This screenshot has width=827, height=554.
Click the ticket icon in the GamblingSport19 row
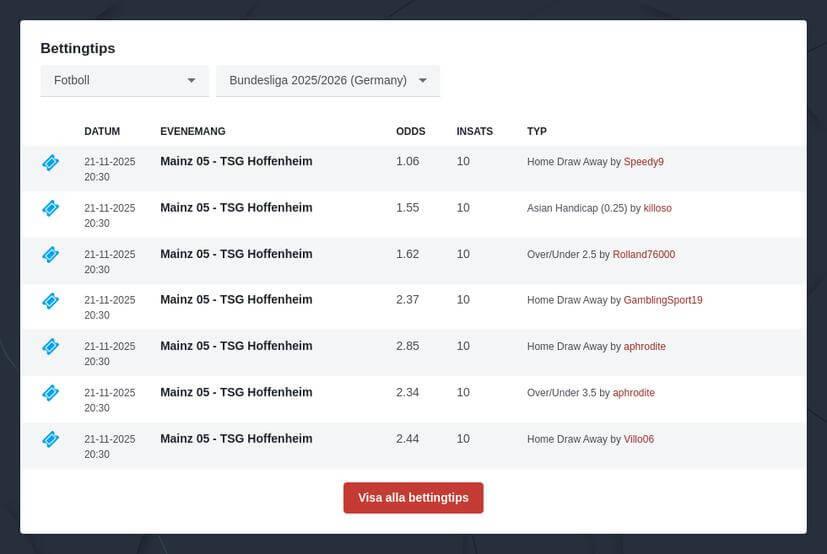(x=50, y=300)
